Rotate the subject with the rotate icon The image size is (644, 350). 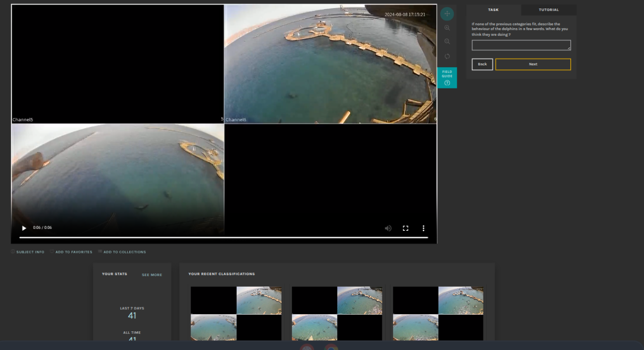click(447, 56)
